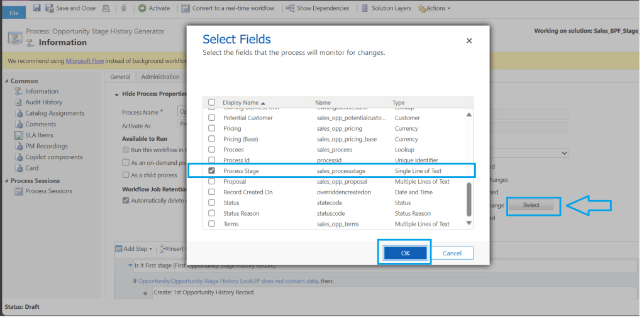Click the Show Dependencies icon
This screenshot has height=322, width=644.
point(290,8)
